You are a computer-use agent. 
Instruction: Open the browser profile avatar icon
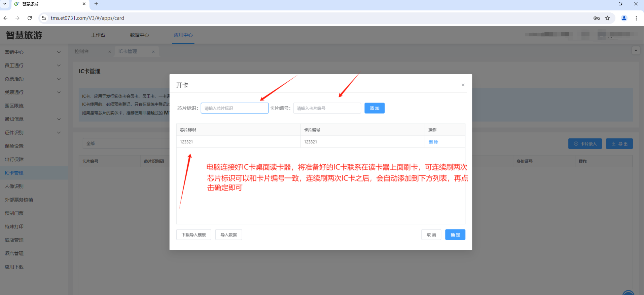624,18
